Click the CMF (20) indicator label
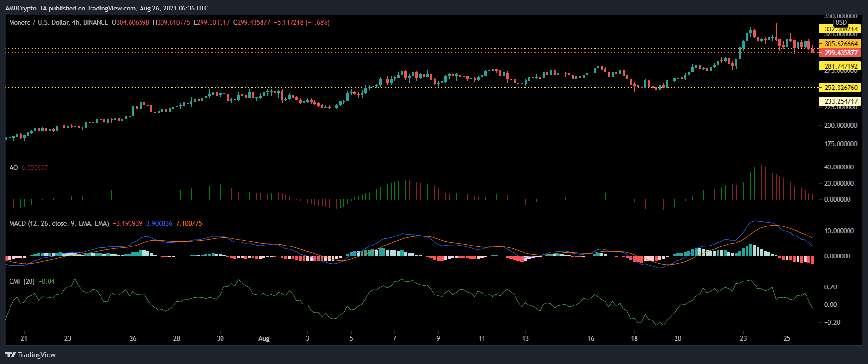 pyautogui.click(x=22, y=281)
